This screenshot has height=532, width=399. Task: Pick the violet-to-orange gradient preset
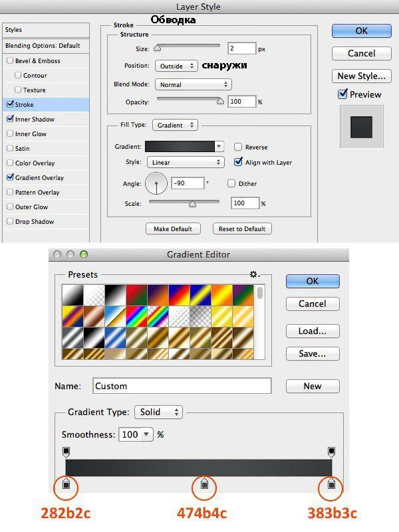[158, 295]
